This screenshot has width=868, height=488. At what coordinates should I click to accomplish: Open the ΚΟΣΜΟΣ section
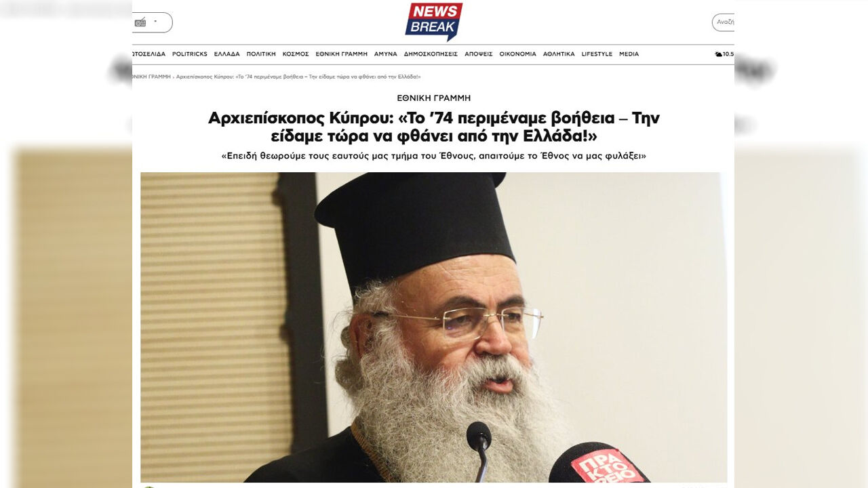pos(296,54)
